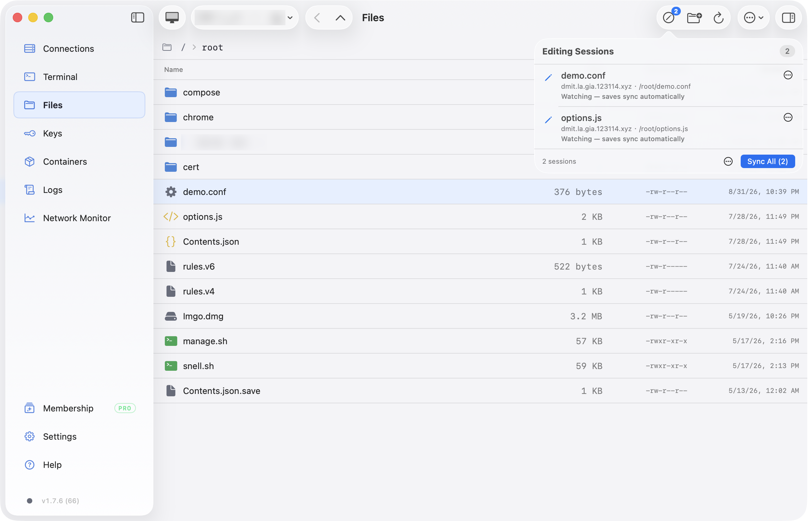812x521 pixels.
Task: Open the Membership page
Action: click(x=79, y=408)
